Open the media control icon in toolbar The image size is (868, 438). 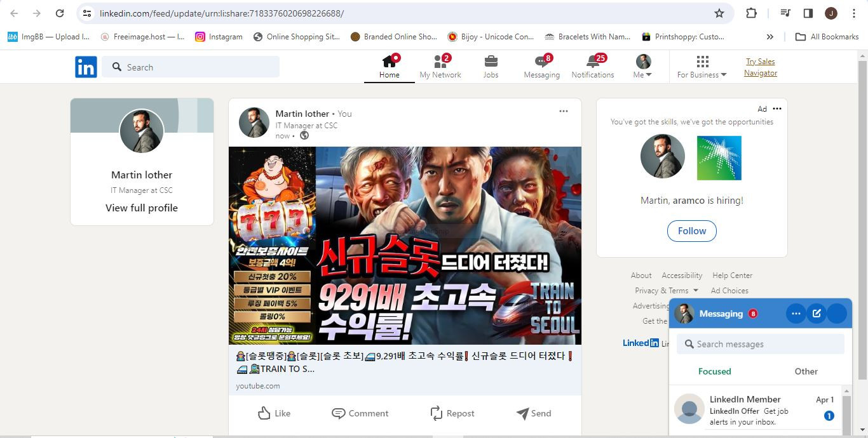click(785, 13)
